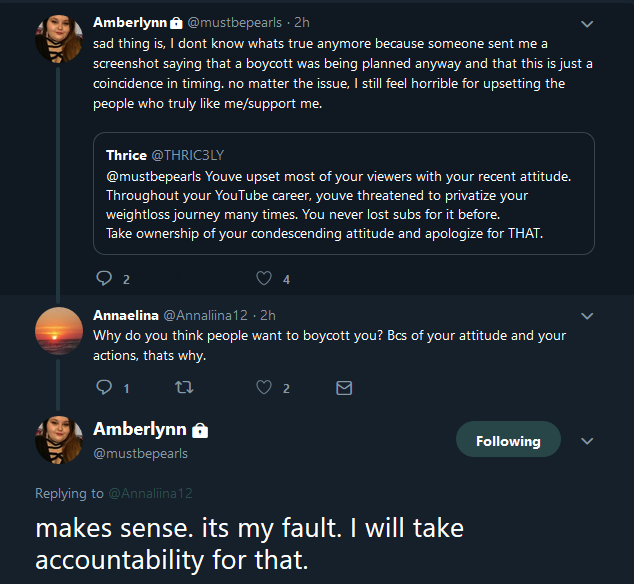Toggle the Following button for Amberlynn
Screen dimensions: 634x584
(508, 439)
